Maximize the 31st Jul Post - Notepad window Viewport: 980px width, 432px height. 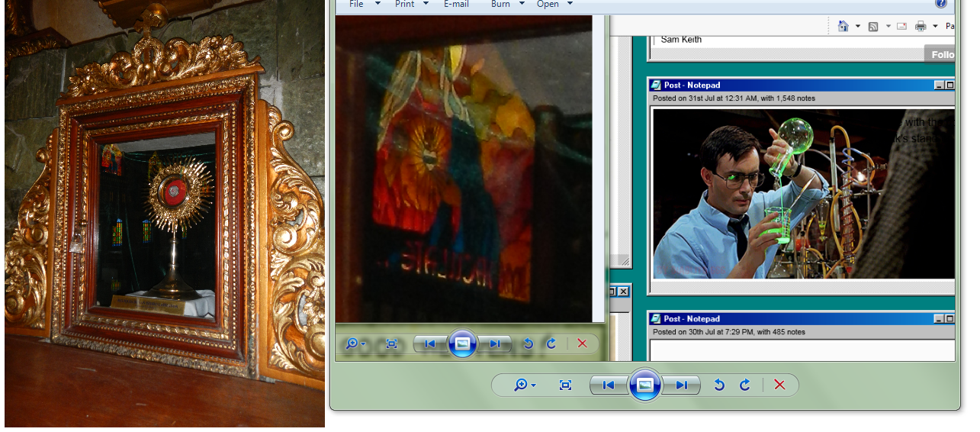(x=950, y=85)
